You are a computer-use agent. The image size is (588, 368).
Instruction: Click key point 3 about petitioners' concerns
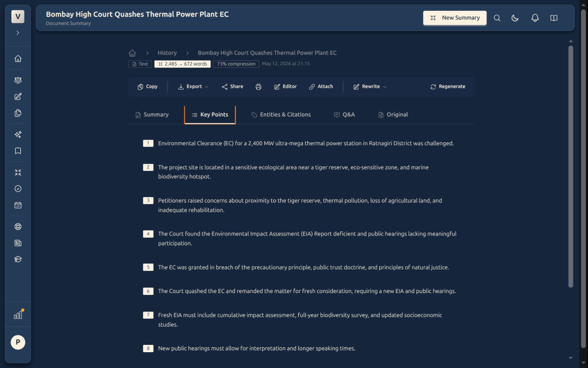point(301,205)
